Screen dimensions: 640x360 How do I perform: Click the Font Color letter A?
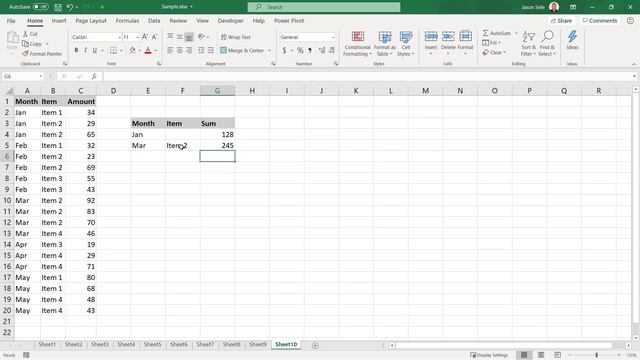148,50
